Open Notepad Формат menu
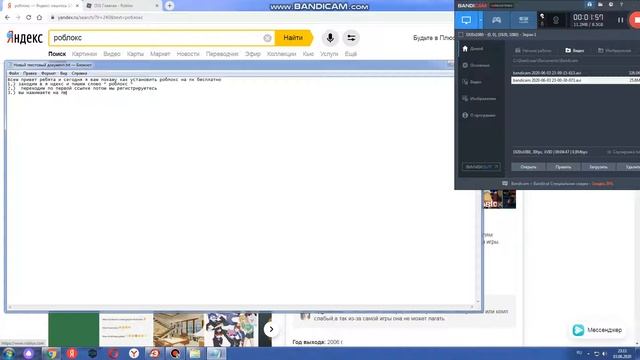The width and height of the screenshot is (640, 360). 49,73
